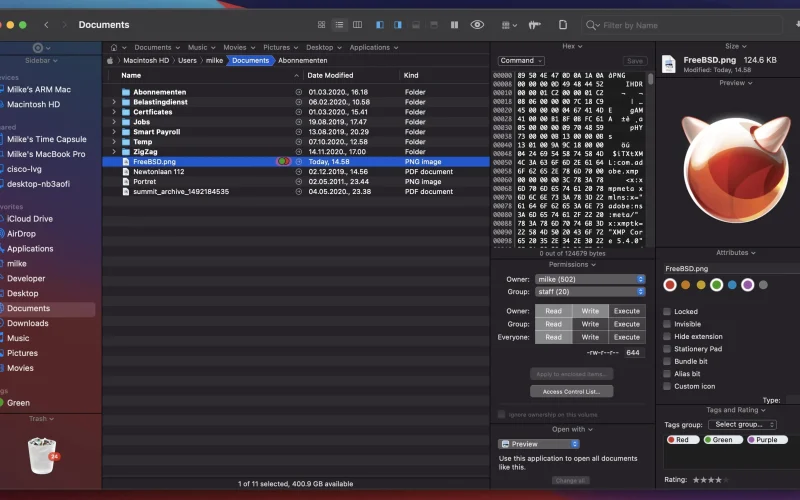Open the Select group tags dropdown
Screen dimensions: 800x500
[742, 424]
